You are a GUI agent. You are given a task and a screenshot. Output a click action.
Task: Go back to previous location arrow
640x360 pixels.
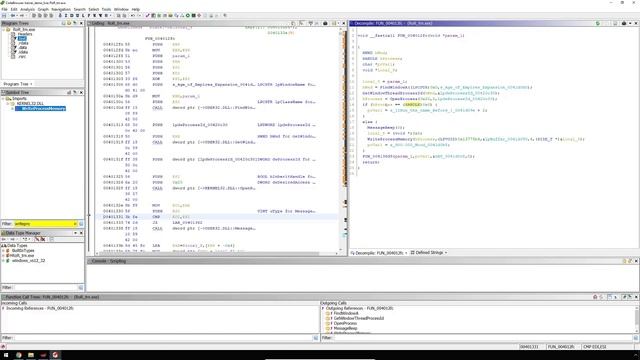13,16
